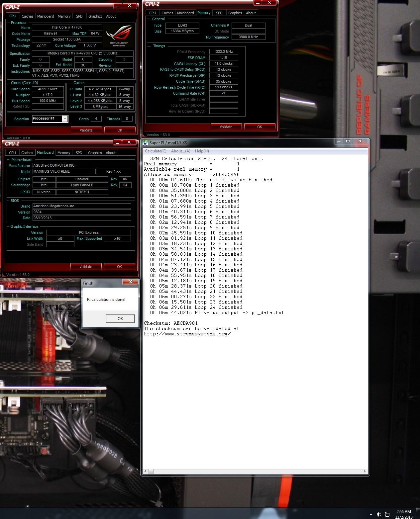The height and width of the screenshot is (519, 420).
Task: Click the PI value output pi_data.txt line
Action: tap(217, 312)
